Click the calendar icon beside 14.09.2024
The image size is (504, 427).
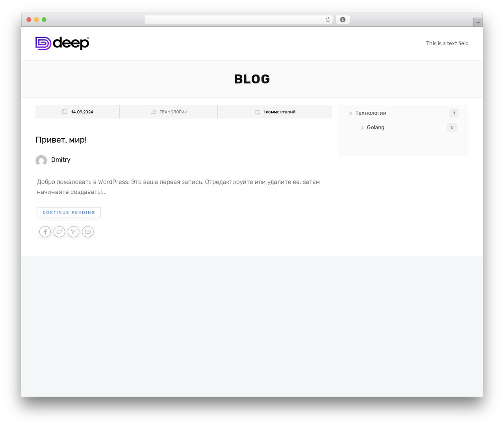65,112
